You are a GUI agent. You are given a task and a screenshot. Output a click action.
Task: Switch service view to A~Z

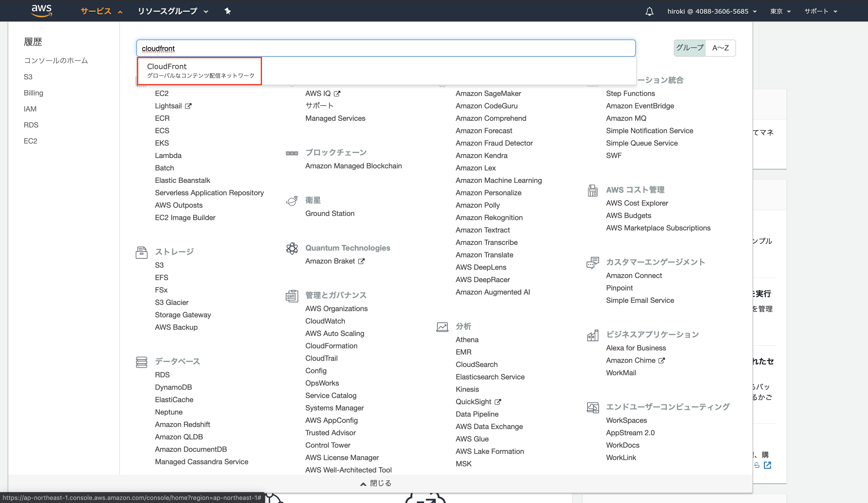click(720, 48)
